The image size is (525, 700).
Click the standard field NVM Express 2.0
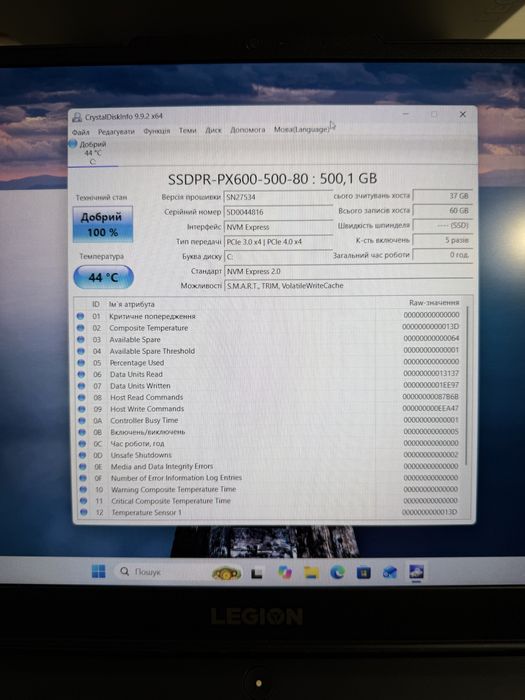tap(348, 271)
